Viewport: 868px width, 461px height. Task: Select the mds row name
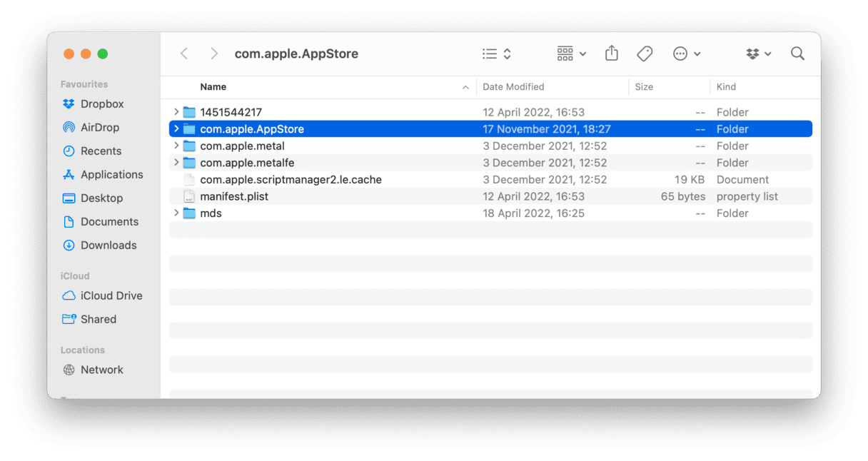[211, 213]
